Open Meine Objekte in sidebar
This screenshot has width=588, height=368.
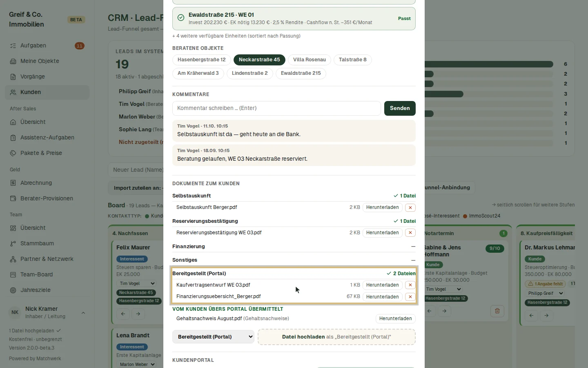pos(47,61)
